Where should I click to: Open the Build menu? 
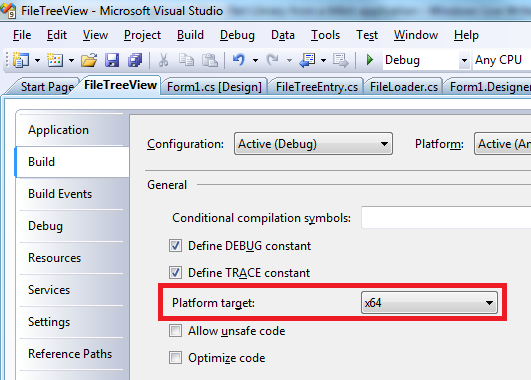[x=190, y=35]
